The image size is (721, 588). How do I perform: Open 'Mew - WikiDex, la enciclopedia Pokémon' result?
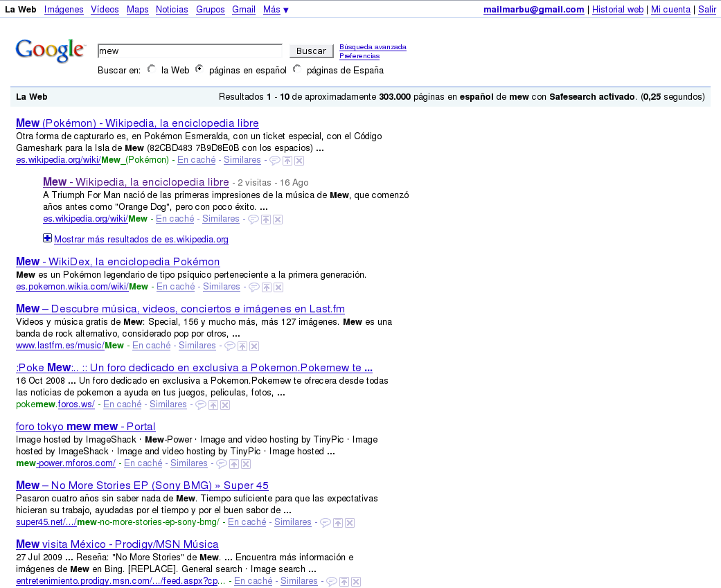[x=118, y=262]
